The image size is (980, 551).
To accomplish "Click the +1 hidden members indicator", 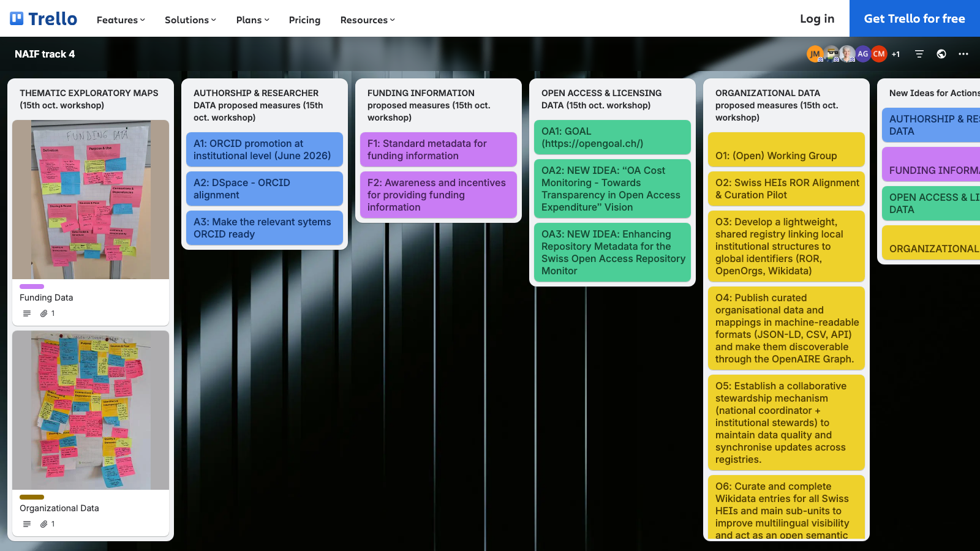I will click(895, 54).
